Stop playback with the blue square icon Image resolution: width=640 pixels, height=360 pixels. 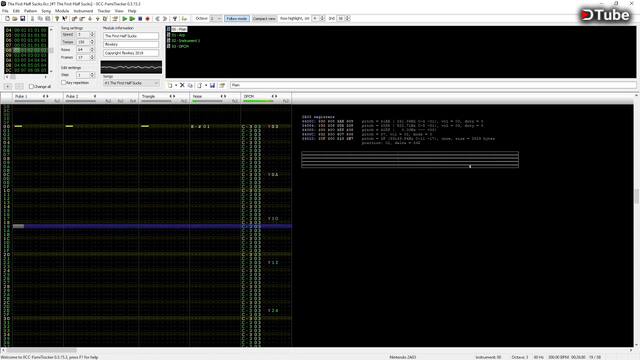click(x=140, y=19)
